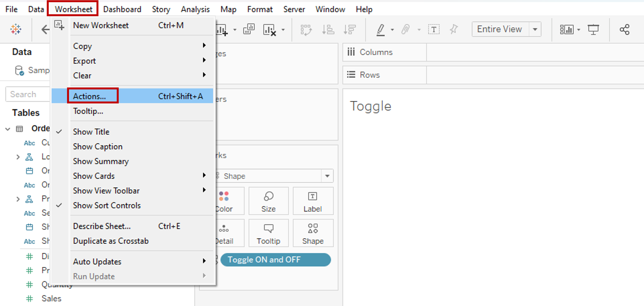This screenshot has height=306, width=644.
Task: Click the Highlight pen toolbar icon
Action: click(380, 29)
